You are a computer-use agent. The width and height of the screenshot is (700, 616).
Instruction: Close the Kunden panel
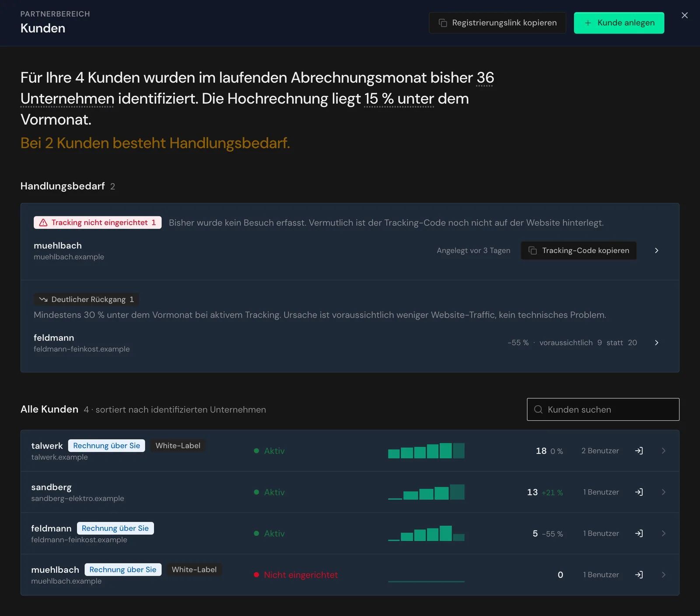(685, 15)
